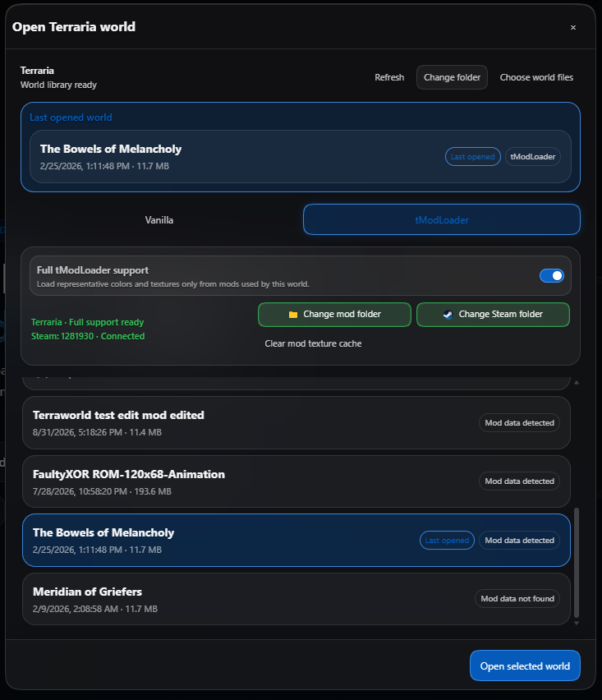This screenshot has height=700, width=602.
Task: Toggle Full tModLoader support switch
Action: [x=552, y=276]
